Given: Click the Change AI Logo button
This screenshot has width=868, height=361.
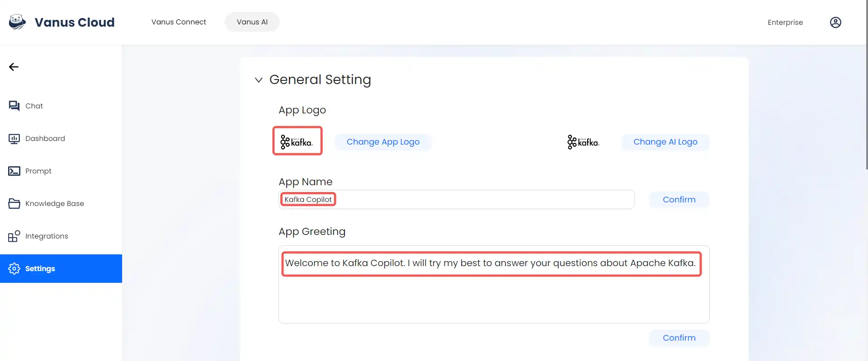Looking at the screenshot, I should tap(665, 142).
